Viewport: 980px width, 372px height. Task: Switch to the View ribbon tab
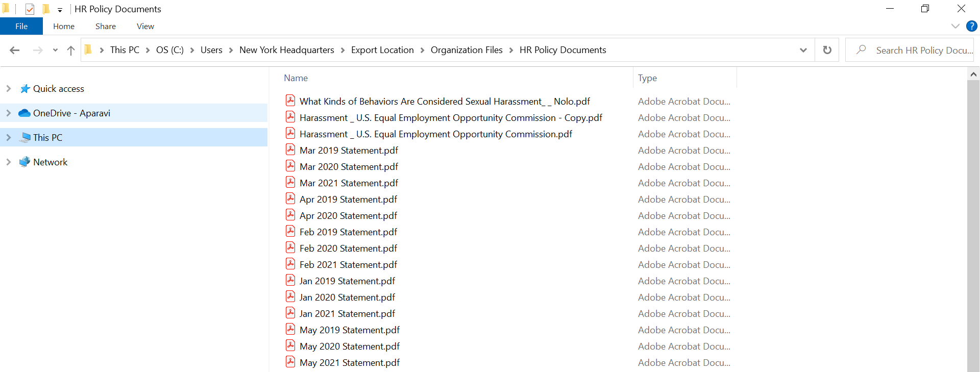click(x=145, y=27)
